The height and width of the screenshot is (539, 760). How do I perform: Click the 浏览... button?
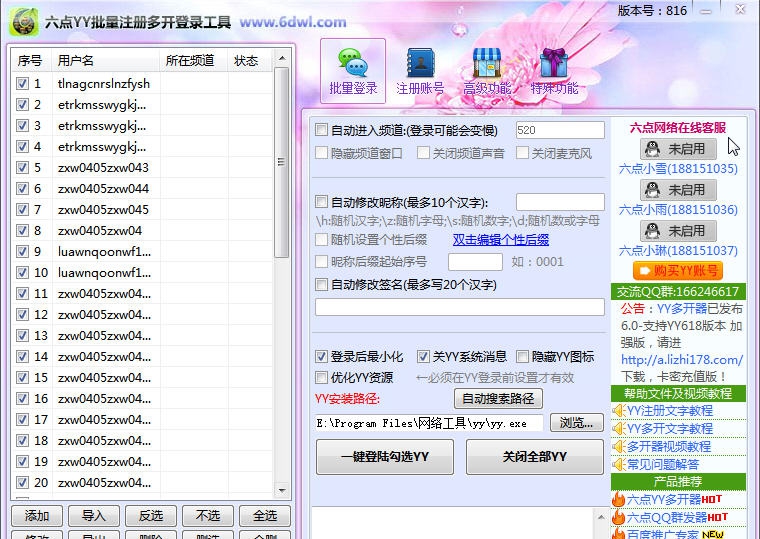tap(577, 423)
